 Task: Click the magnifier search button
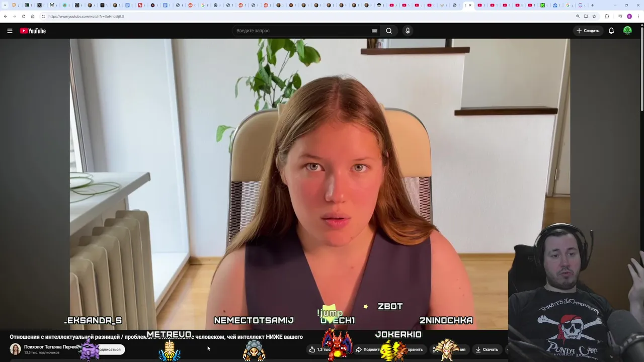pos(389,31)
